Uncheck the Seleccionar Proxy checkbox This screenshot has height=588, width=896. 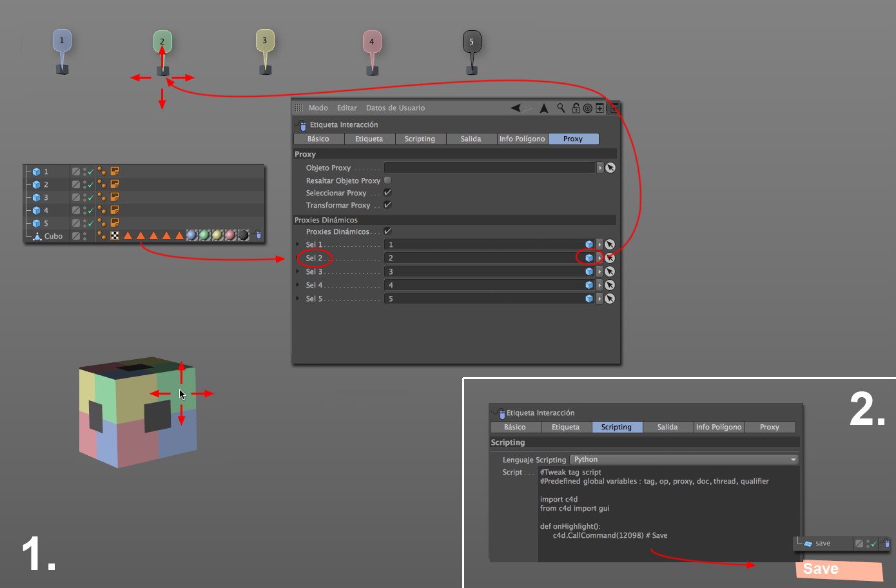(x=387, y=193)
